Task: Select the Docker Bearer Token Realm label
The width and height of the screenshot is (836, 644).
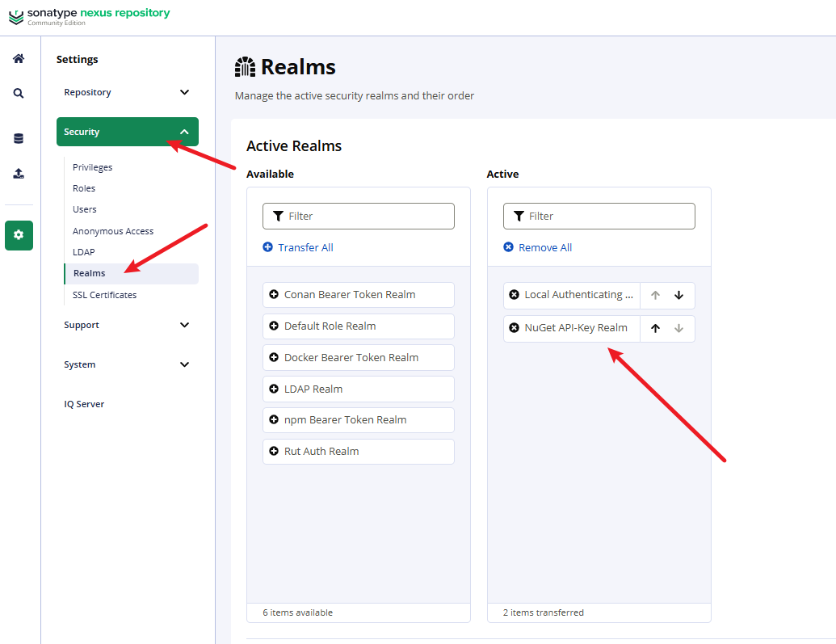Action: (351, 357)
